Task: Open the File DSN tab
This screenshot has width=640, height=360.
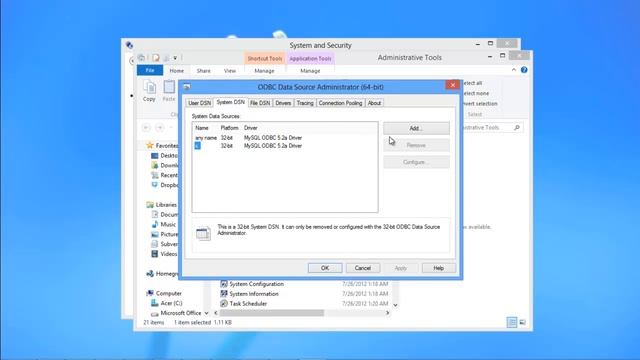Action: click(x=260, y=103)
